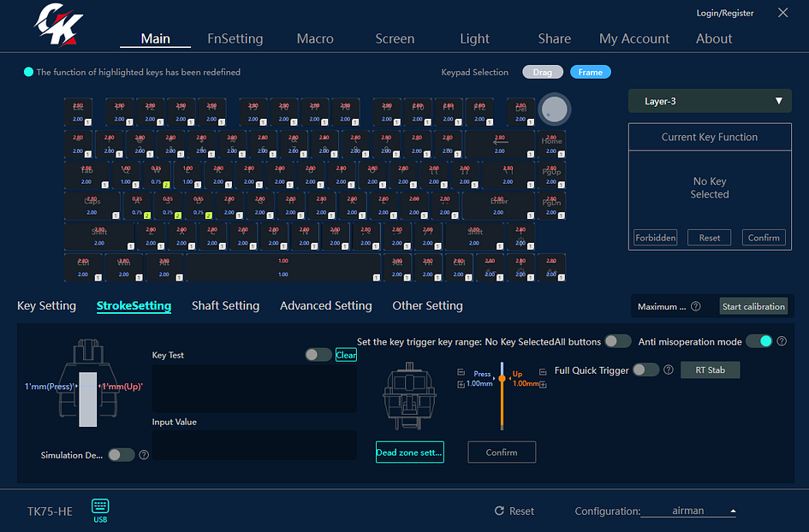Decrease the Press distance with minus
Image resolution: width=809 pixels, height=532 pixels.
coord(461,372)
